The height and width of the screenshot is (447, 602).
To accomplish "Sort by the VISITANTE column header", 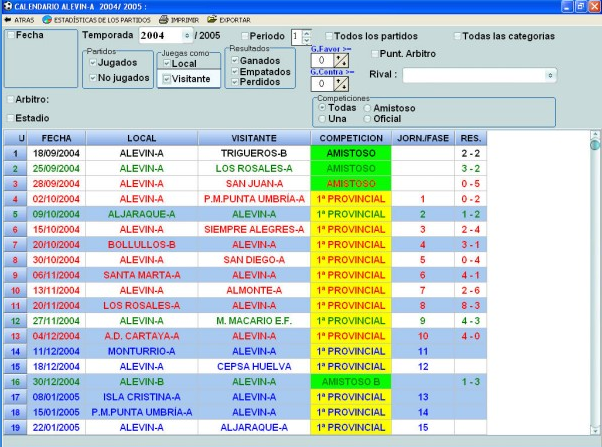I will click(254, 138).
